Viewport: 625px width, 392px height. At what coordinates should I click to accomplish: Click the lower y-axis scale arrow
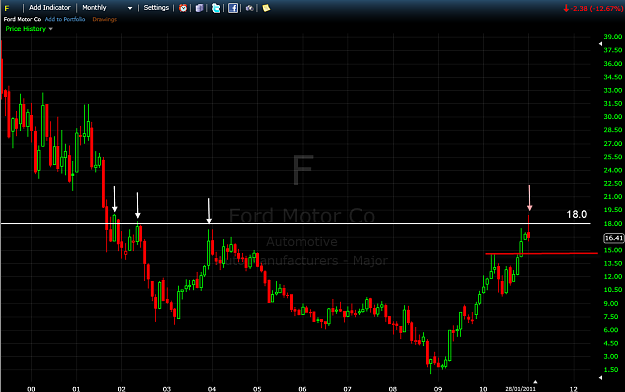[x=600, y=377]
